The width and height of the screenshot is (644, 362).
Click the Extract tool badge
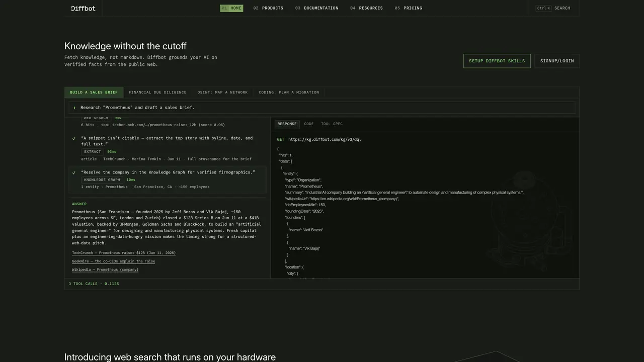(x=93, y=151)
